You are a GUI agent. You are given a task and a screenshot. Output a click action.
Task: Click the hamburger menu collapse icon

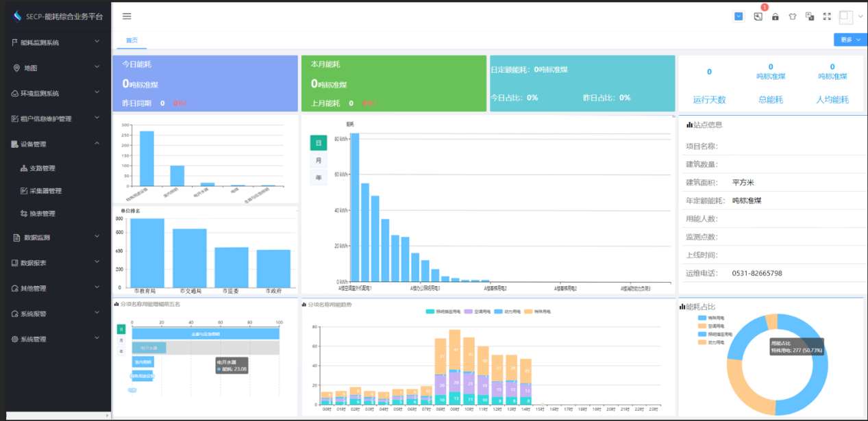(127, 16)
